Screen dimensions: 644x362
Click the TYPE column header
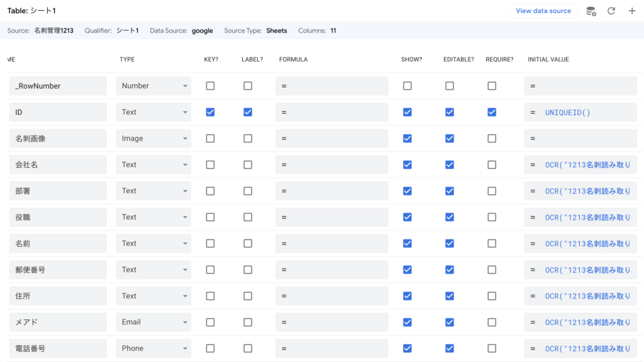tap(127, 60)
